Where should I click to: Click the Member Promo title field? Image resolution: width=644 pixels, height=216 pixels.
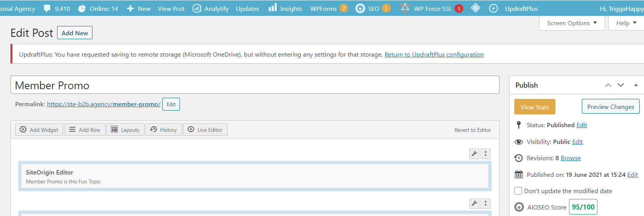[255, 85]
